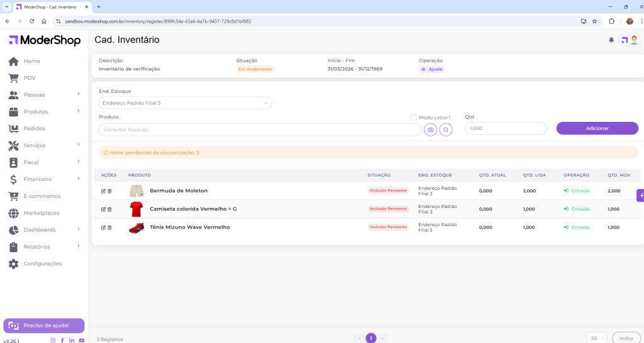Open Instagram icon in footer

[53, 340]
